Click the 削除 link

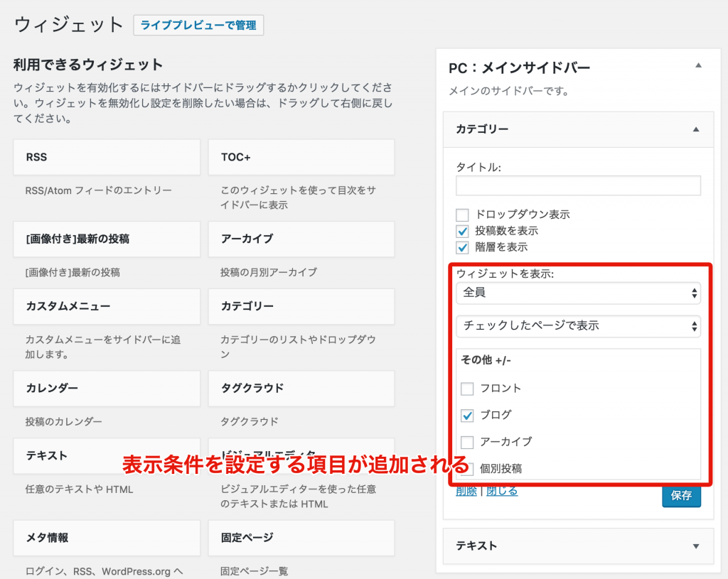tap(466, 492)
